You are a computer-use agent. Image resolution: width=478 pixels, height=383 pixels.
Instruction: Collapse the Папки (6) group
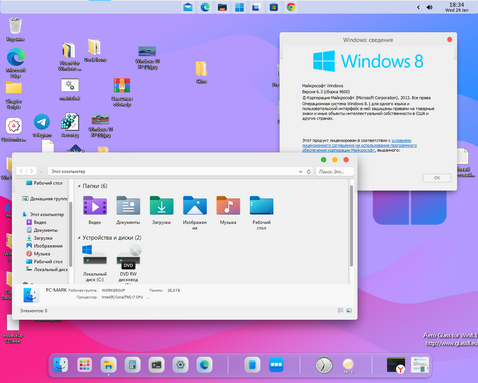(x=79, y=186)
